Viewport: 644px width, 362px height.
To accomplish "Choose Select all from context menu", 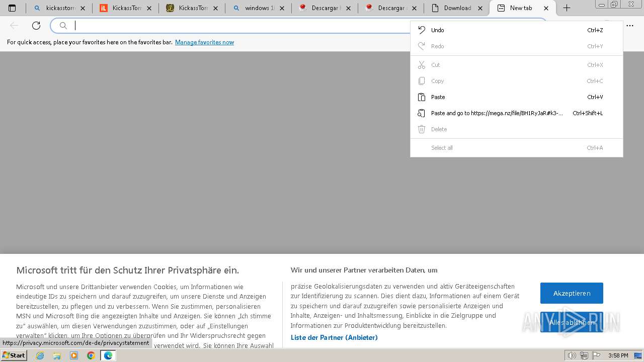I will pyautogui.click(x=517, y=148).
